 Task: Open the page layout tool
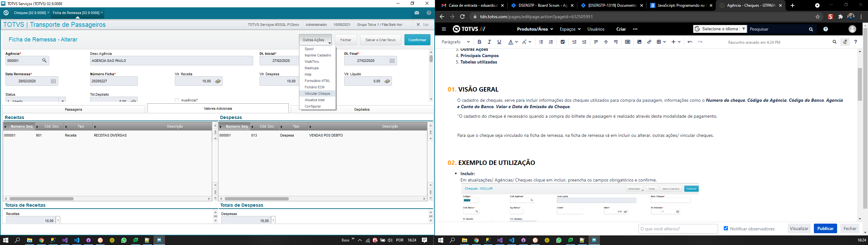click(x=627, y=42)
